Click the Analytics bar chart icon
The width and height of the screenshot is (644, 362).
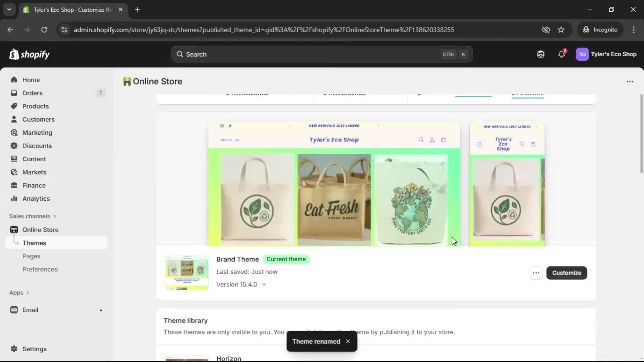(x=14, y=198)
